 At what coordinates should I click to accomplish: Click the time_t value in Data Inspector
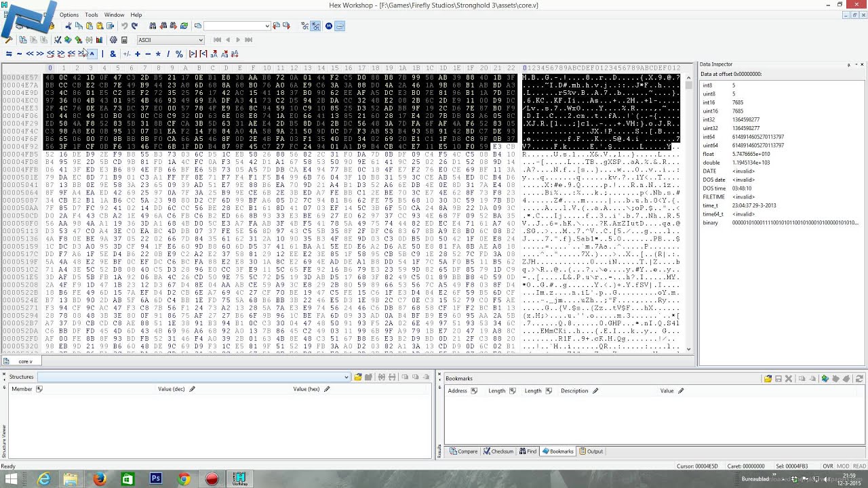(754, 205)
